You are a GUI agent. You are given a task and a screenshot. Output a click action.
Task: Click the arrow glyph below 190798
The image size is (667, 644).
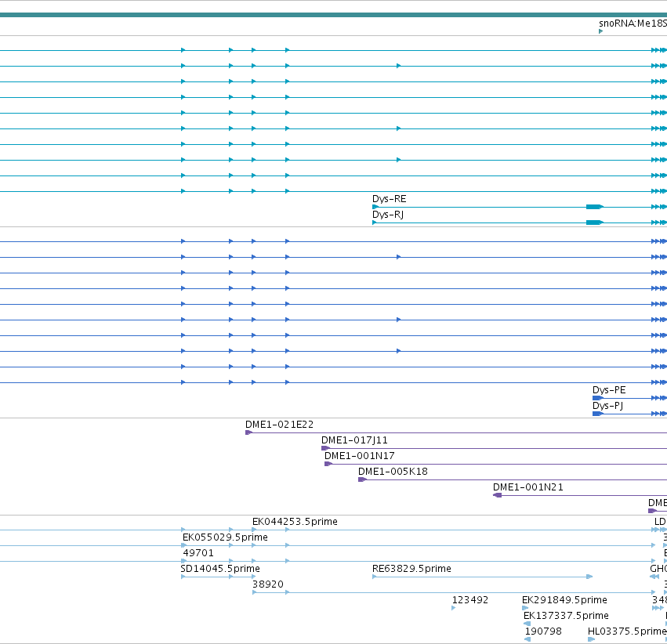click(x=527, y=640)
